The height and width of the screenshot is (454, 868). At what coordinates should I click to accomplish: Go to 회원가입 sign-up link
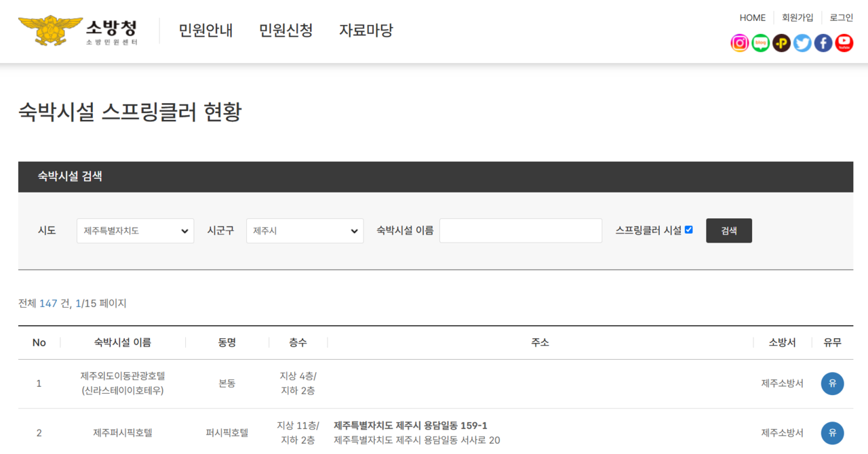click(x=797, y=18)
